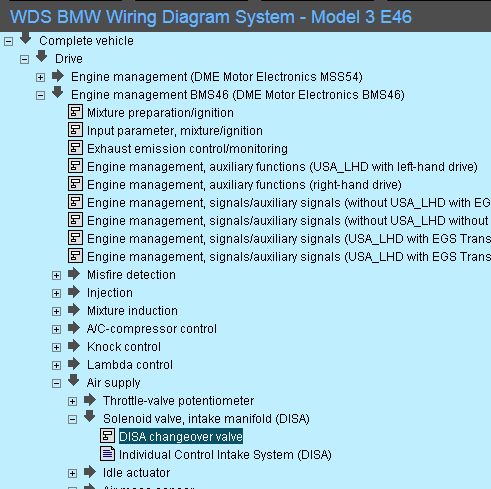Expand A/C-compressor control node
This screenshot has width=491, height=489.
point(57,330)
